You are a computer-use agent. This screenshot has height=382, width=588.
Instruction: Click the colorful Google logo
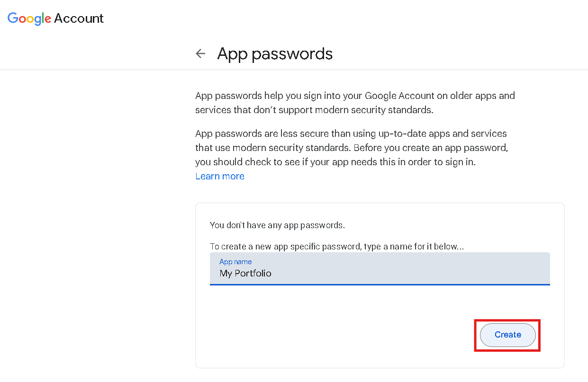pos(29,18)
